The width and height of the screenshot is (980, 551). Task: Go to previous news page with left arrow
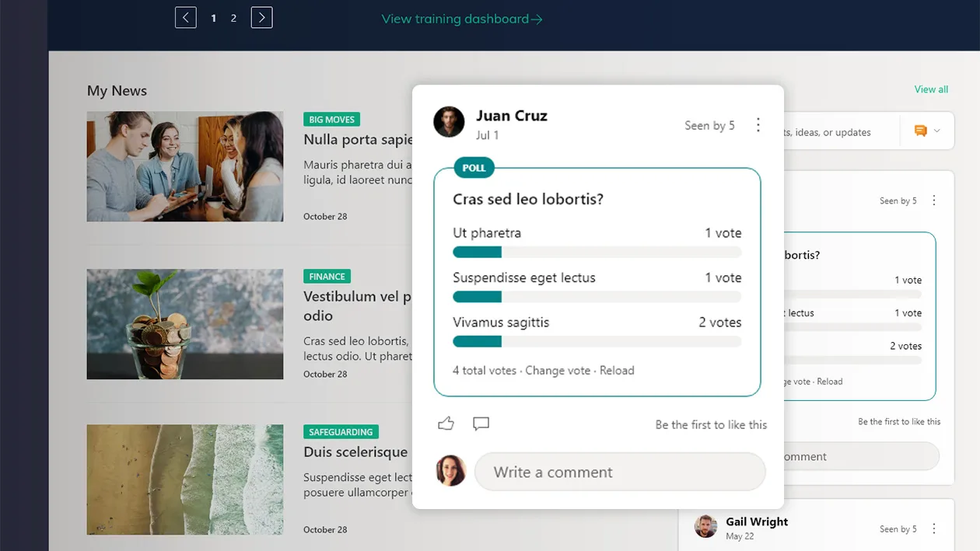coord(185,16)
